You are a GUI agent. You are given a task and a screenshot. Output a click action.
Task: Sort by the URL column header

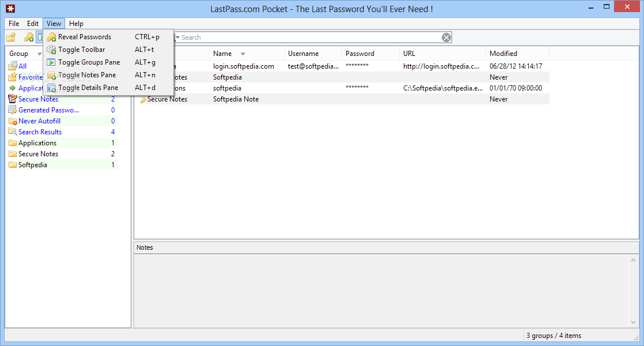[x=443, y=54]
